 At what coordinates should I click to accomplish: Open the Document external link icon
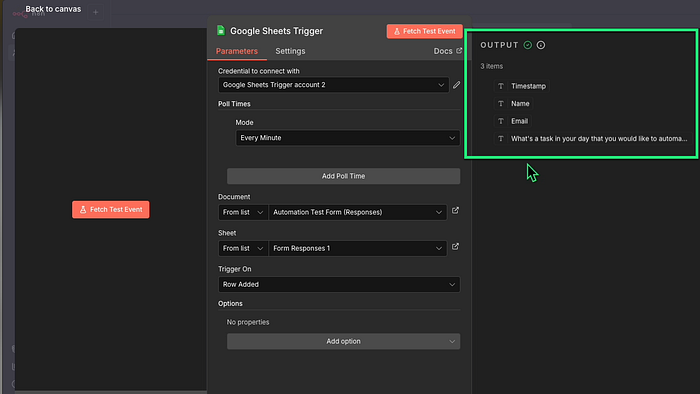click(x=455, y=211)
